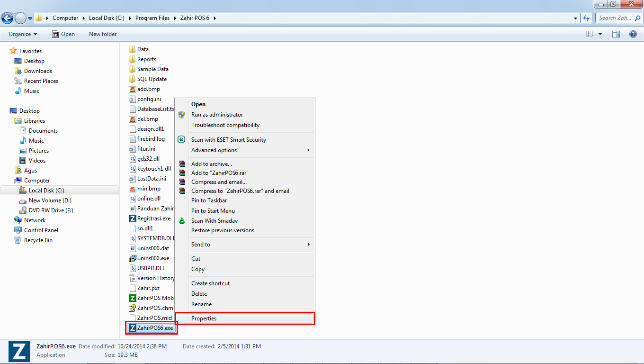Choose Open from the context menu
Screen dimensions: 644x364
245,104
